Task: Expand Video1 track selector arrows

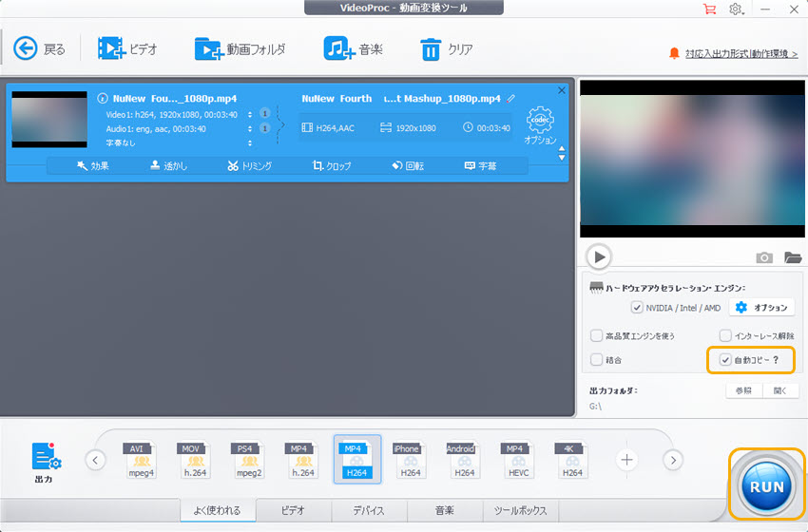Action: [x=250, y=114]
